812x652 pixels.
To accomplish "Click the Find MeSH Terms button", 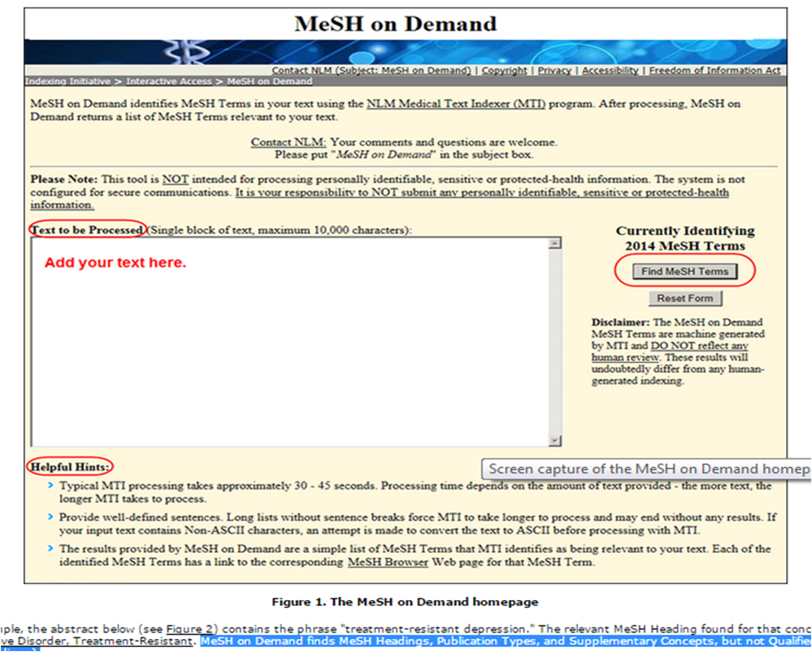I will [684, 272].
